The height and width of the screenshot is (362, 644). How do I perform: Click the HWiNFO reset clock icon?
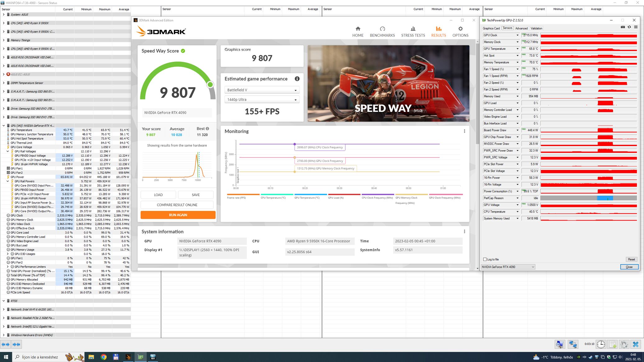(601, 344)
